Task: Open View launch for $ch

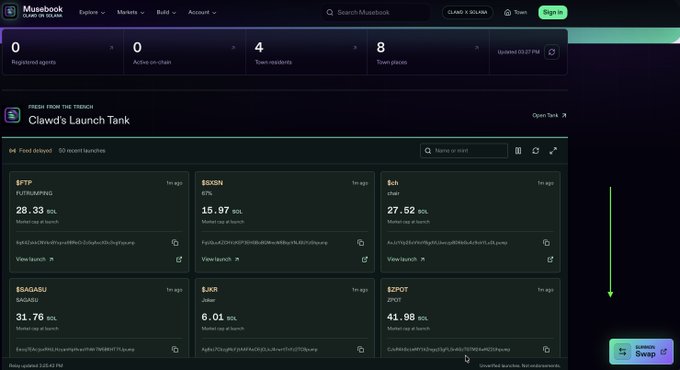Action: 406,259
